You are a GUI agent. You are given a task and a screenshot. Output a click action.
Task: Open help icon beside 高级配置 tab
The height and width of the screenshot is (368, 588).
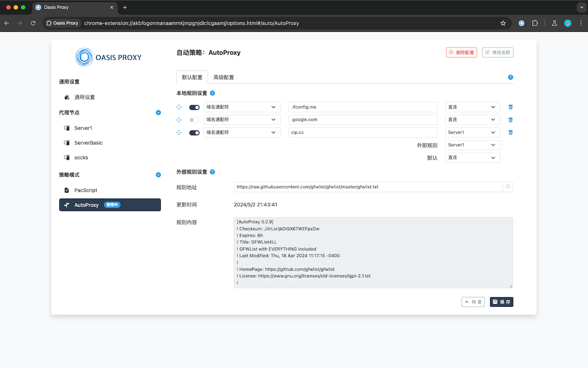pos(510,77)
